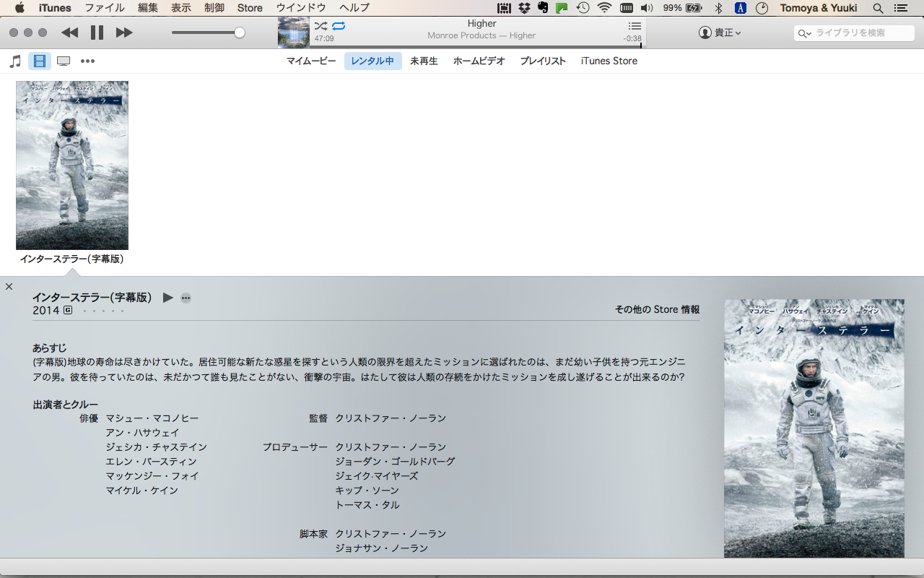
Task: Pause the playing song
Action: pyautogui.click(x=97, y=33)
